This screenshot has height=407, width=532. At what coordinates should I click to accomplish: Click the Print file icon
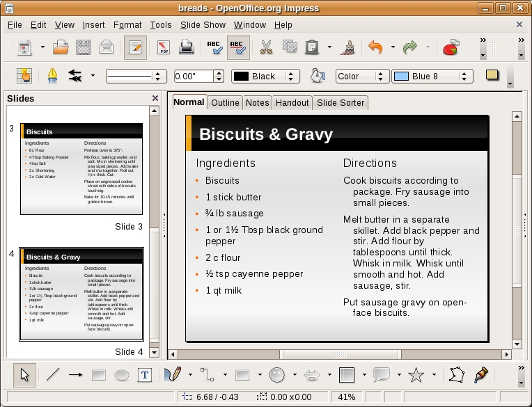(186, 48)
